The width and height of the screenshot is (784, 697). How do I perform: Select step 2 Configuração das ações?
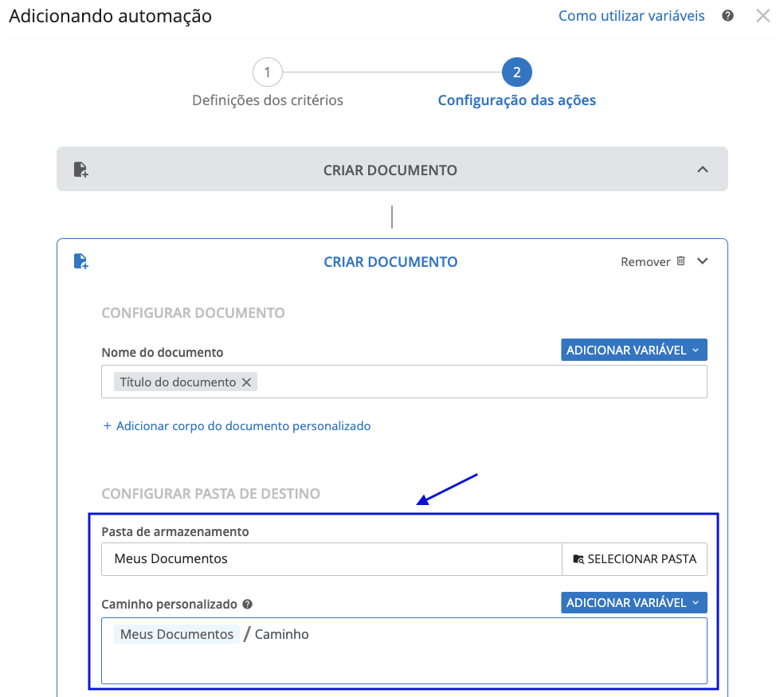[x=516, y=73]
